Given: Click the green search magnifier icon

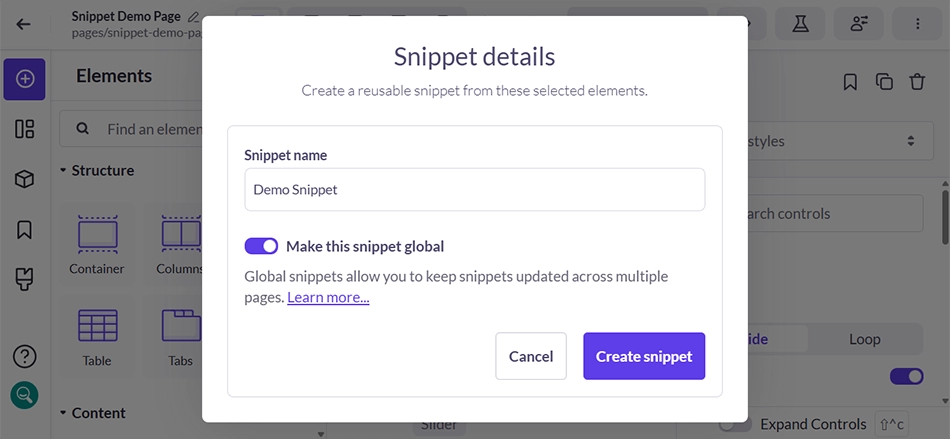Looking at the screenshot, I should click(x=24, y=395).
